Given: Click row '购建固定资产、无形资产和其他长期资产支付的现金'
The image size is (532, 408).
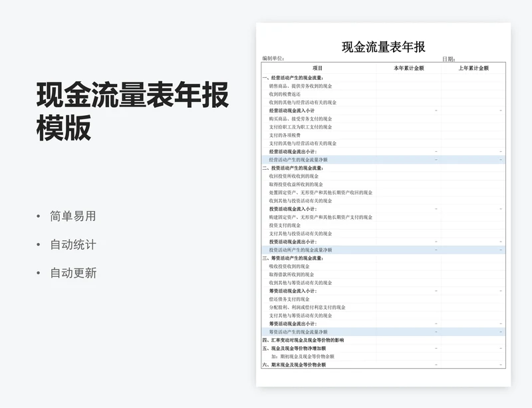Looking at the screenshot, I should click(384, 217).
